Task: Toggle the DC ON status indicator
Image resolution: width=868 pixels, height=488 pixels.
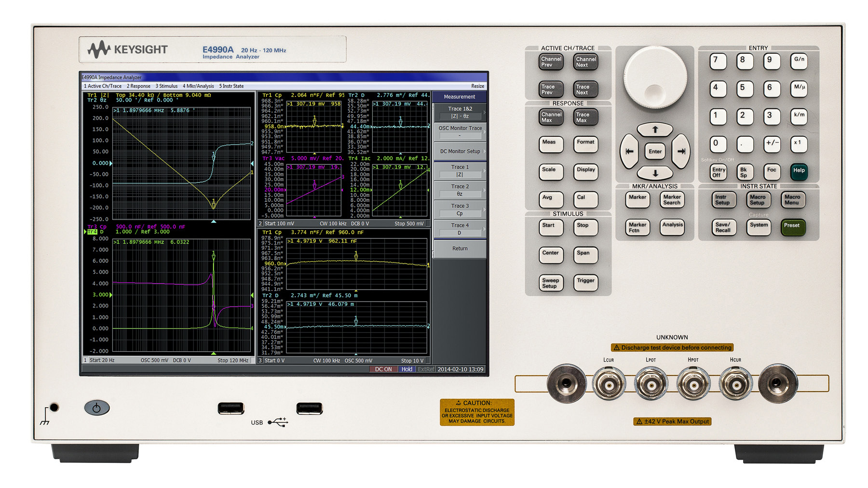Action: pos(383,369)
